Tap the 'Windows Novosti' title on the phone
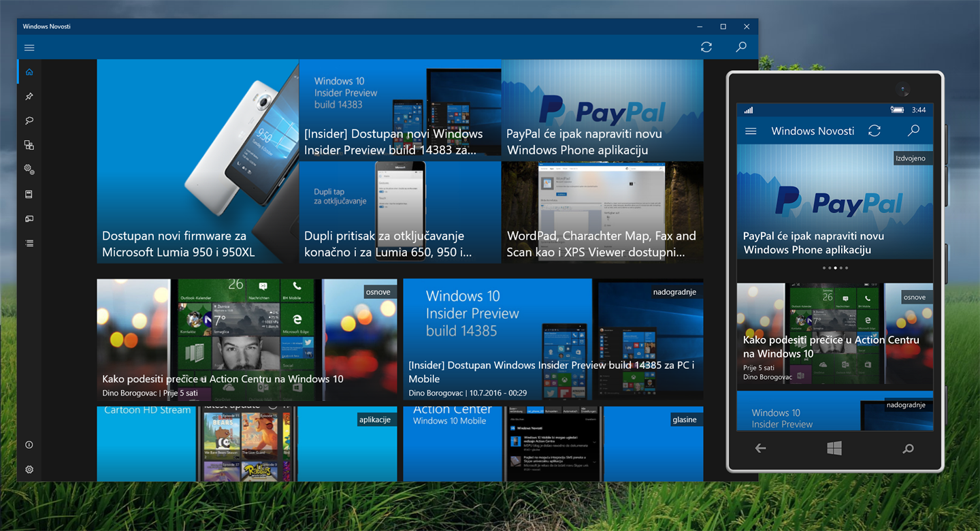The height and width of the screenshot is (531, 980). [813, 131]
